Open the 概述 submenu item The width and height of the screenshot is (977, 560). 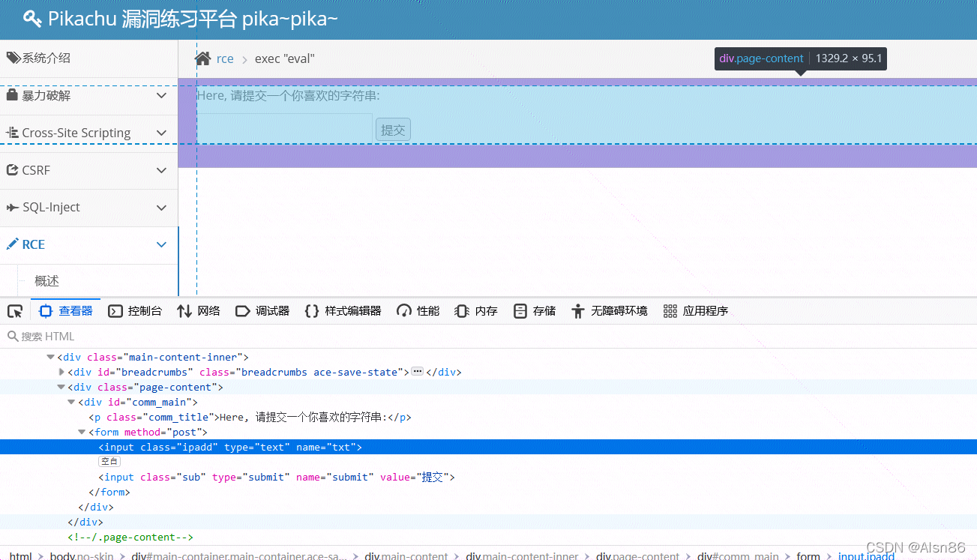(x=46, y=281)
